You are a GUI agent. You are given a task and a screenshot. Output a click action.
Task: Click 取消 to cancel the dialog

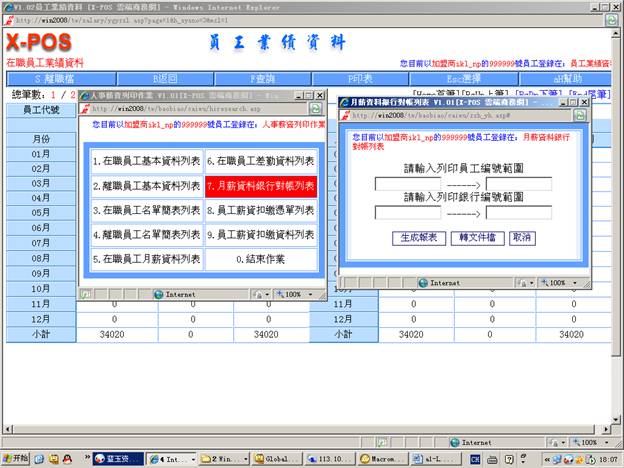[x=521, y=238]
